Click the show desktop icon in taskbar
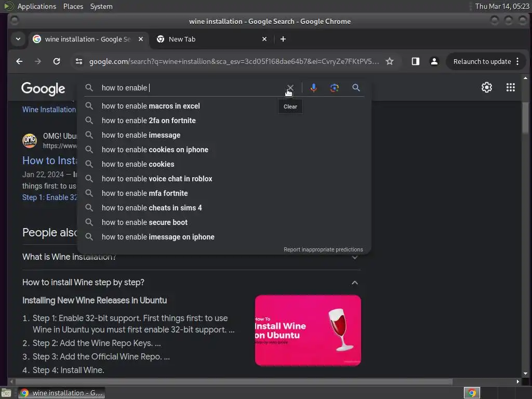The height and width of the screenshot is (399, 532). [6, 393]
